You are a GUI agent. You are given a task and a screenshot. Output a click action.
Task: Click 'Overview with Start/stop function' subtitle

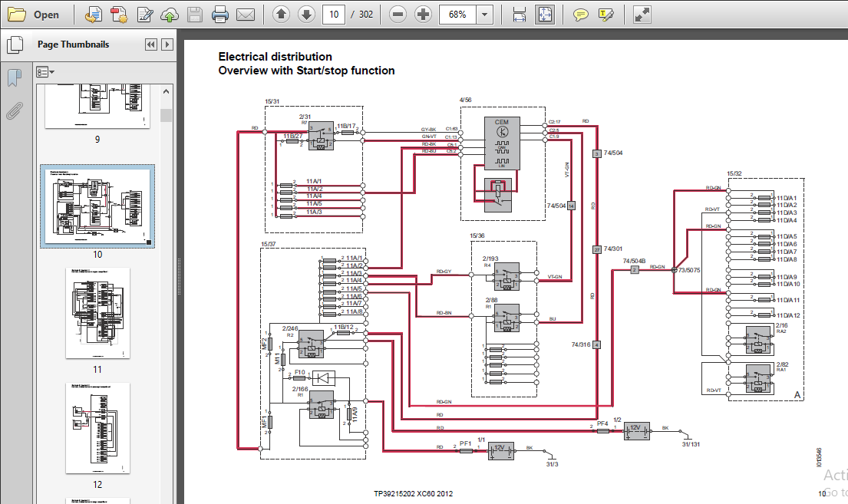(x=306, y=71)
